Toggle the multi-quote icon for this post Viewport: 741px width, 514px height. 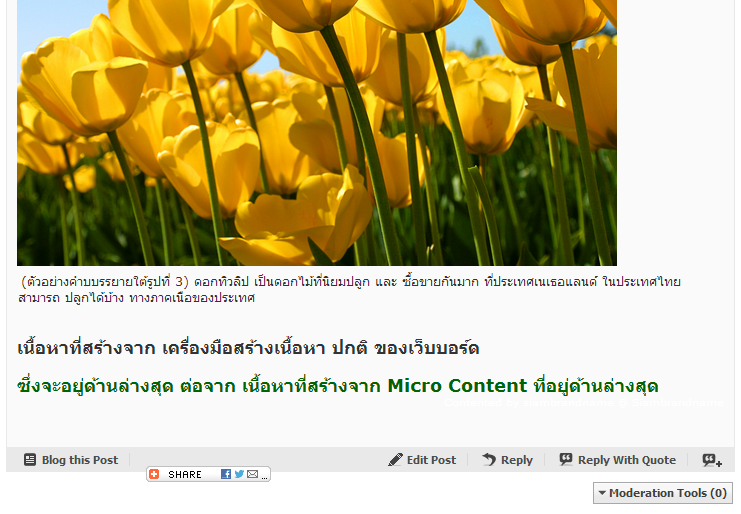point(711,460)
